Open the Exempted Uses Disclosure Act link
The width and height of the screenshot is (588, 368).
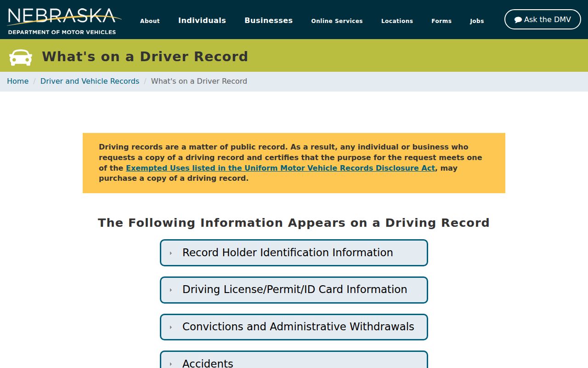(280, 168)
